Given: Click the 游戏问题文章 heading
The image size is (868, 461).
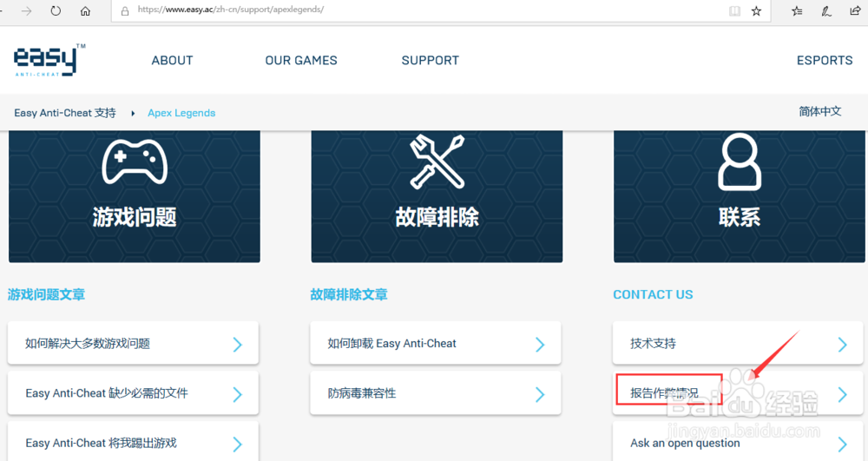Looking at the screenshot, I should point(47,294).
